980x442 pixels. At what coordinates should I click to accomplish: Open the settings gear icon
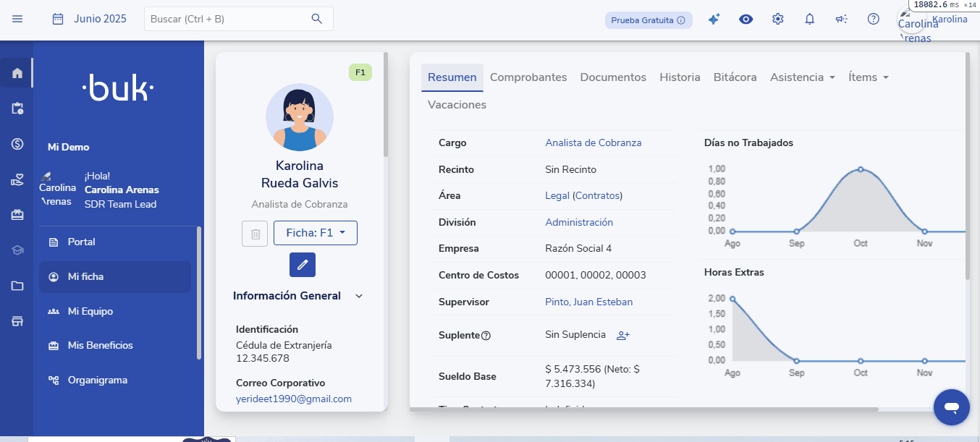click(x=778, y=20)
